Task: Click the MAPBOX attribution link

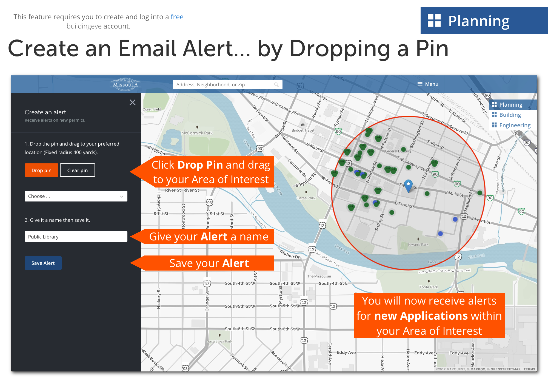Action: coord(476,369)
